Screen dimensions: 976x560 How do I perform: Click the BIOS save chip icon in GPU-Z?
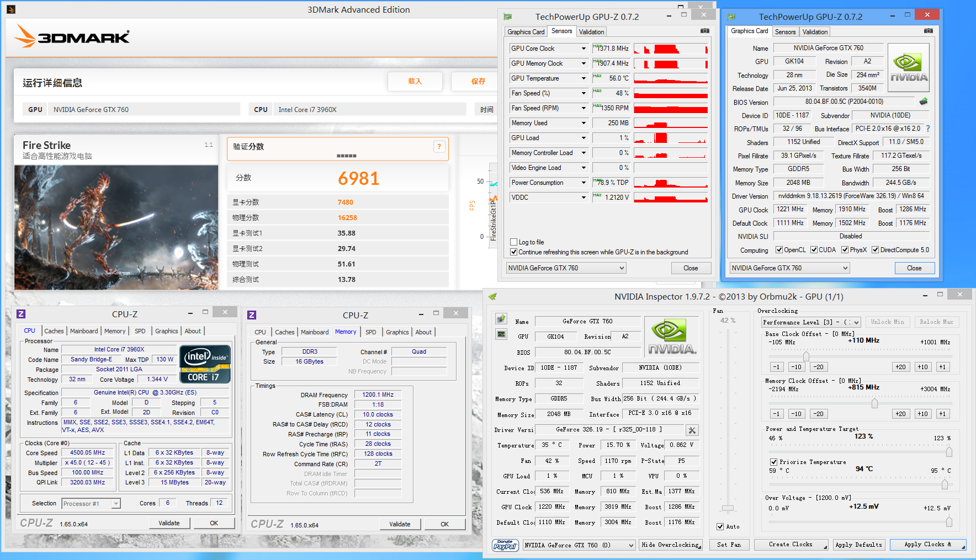coord(924,102)
